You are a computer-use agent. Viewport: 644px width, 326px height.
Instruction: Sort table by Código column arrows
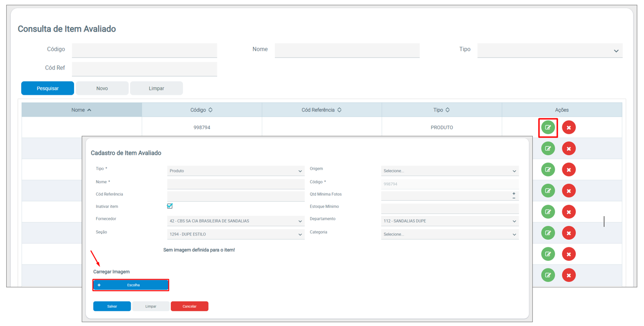pyautogui.click(x=210, y=110)
